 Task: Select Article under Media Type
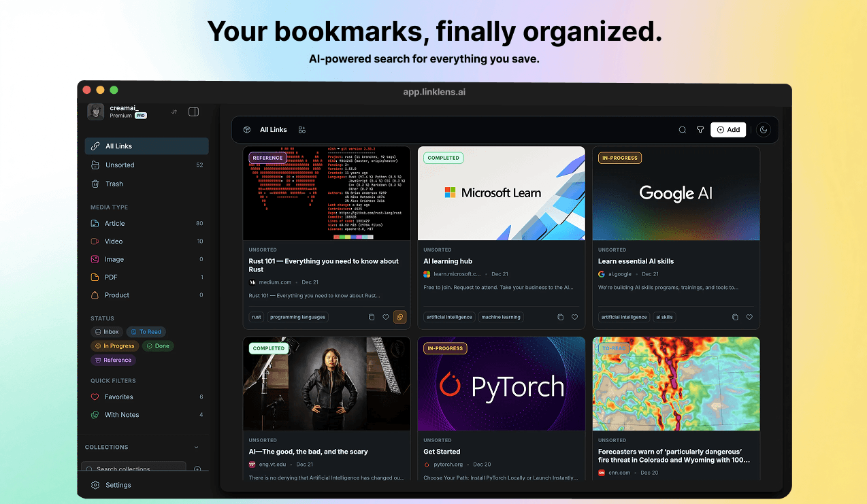[114, 223]
